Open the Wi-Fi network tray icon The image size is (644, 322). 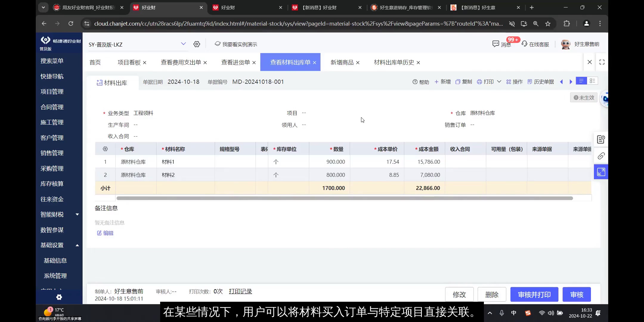(542, 313)
